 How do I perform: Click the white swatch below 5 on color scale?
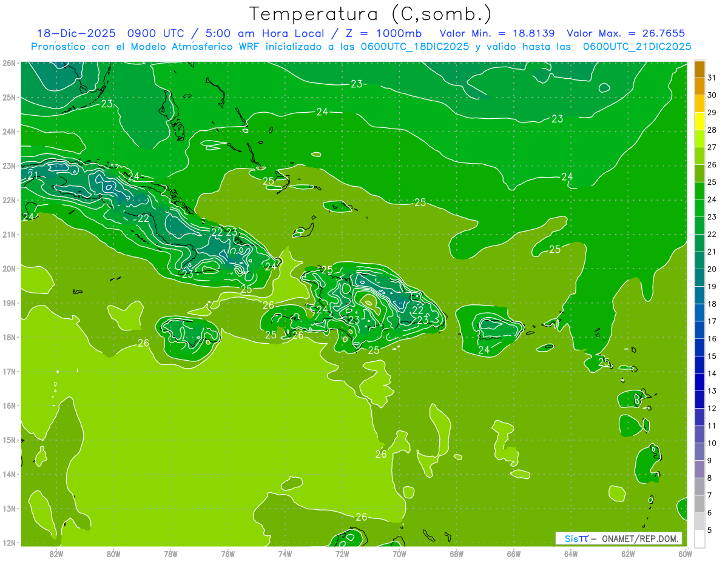(699, 538)
